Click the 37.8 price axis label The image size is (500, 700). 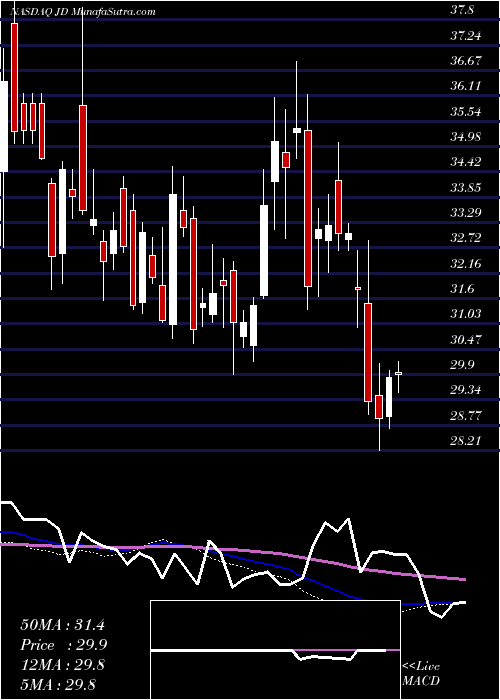pos(462,11)
